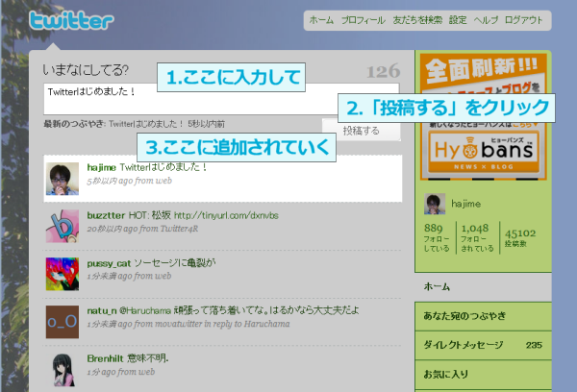Click pussy_cat's colorful avatar

pyautogui.click(x=63, y=274)
